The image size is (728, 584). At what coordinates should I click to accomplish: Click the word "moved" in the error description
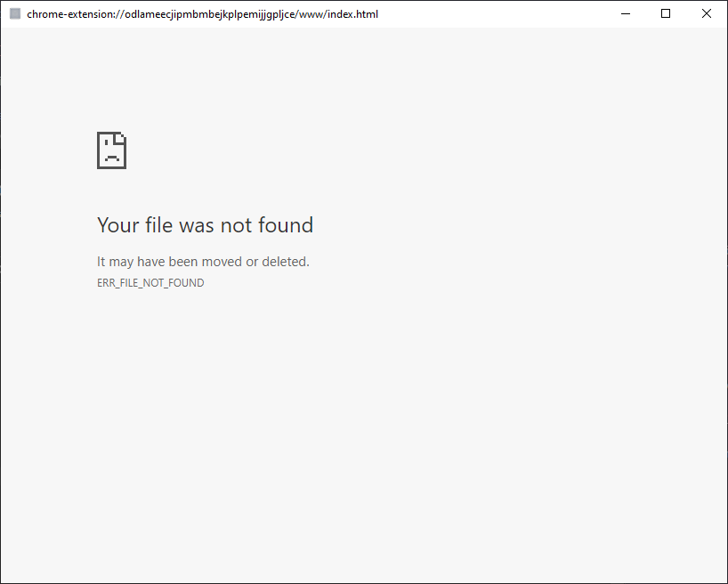[x=222, y=262]
